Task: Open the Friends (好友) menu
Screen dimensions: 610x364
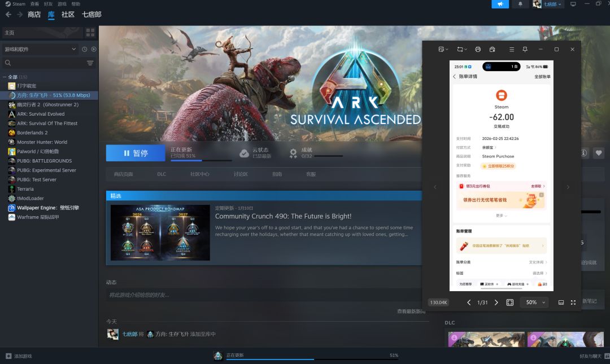Action: click(48, 4)
